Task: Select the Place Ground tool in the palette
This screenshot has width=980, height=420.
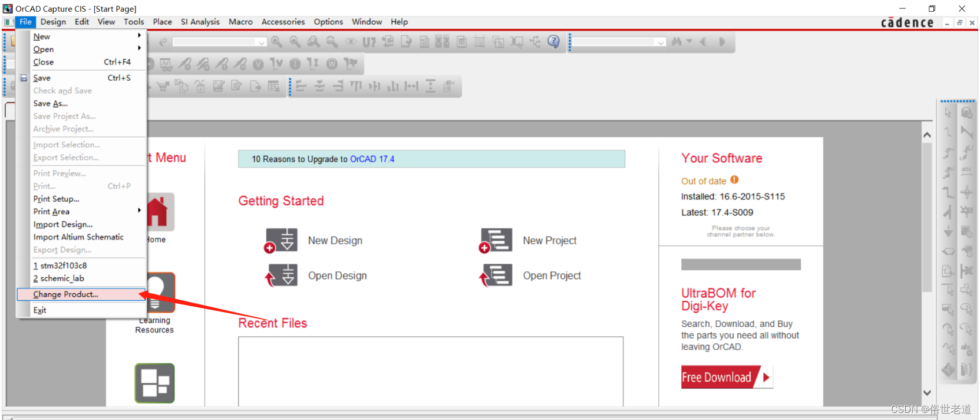Action: pyautogui.click(x=948, y=231)
